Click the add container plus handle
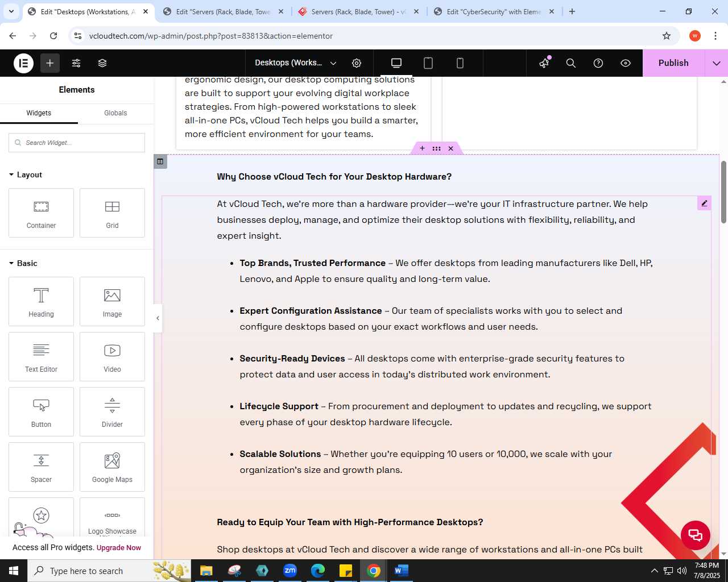 (x=422, y=148)
